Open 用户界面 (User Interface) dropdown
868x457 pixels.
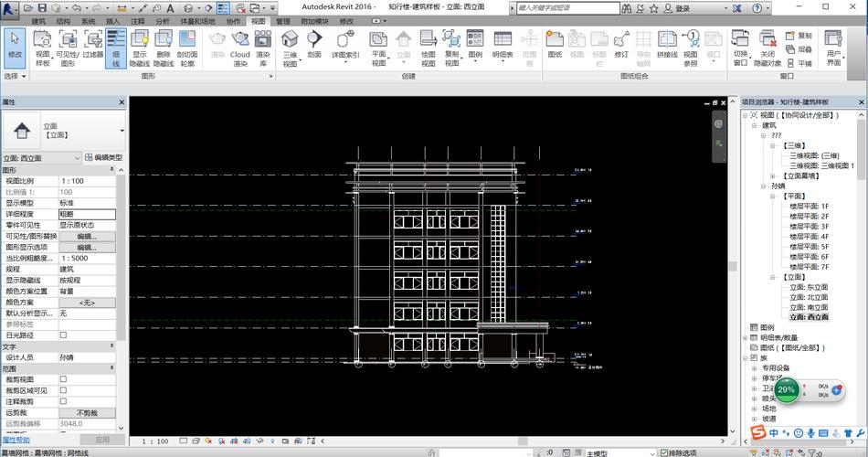(833, 48)
